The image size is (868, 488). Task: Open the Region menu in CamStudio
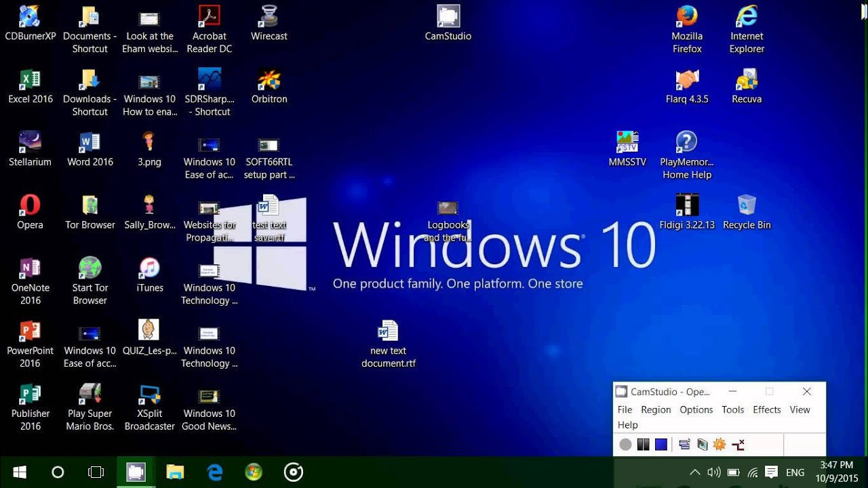pyautogui.click(x=656, y=409)
